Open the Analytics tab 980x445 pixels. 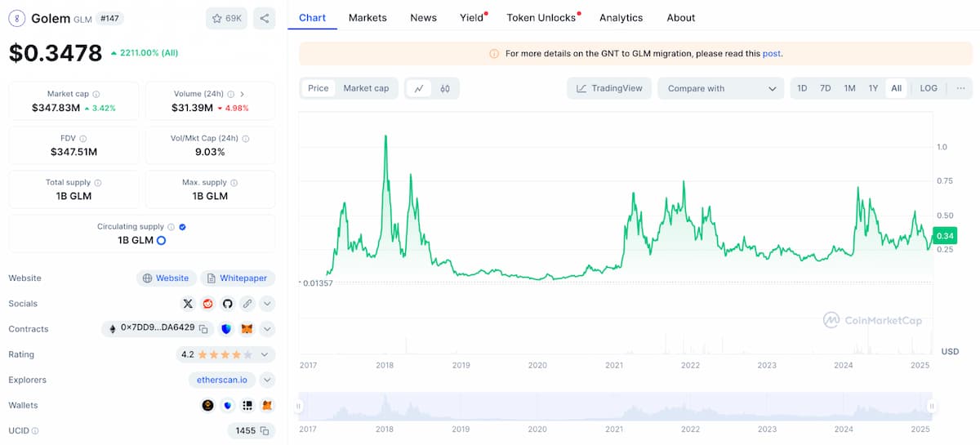[621, 17]
